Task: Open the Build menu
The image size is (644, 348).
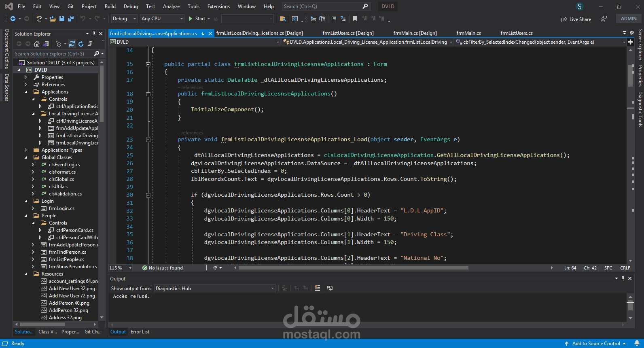Action: tap(110, 6)
